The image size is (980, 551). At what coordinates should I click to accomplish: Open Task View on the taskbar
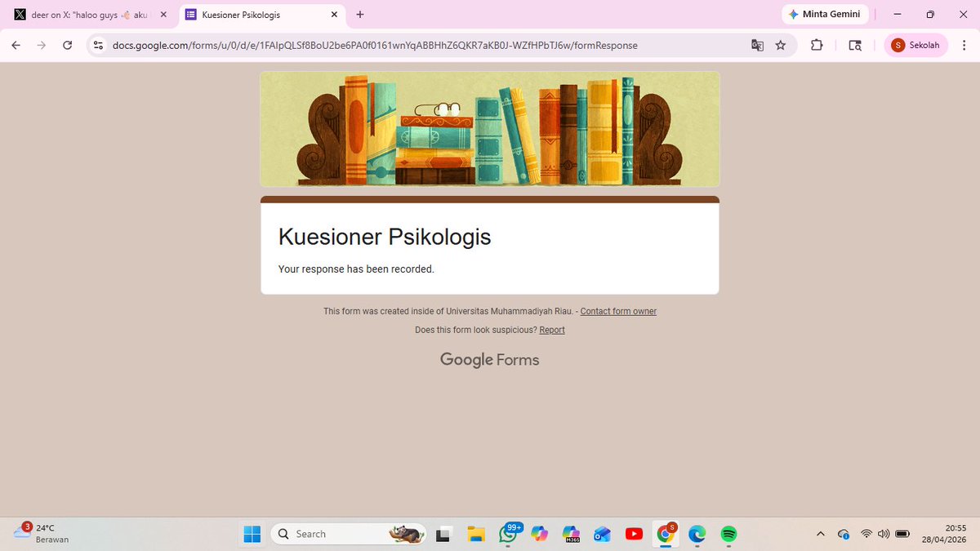point(443,534)
